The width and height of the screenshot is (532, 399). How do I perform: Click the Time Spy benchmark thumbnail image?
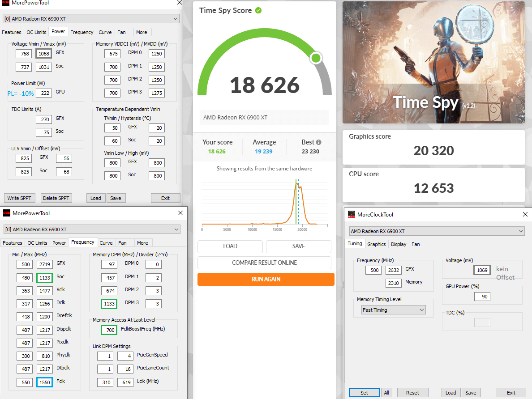click(x=433, y=62)
